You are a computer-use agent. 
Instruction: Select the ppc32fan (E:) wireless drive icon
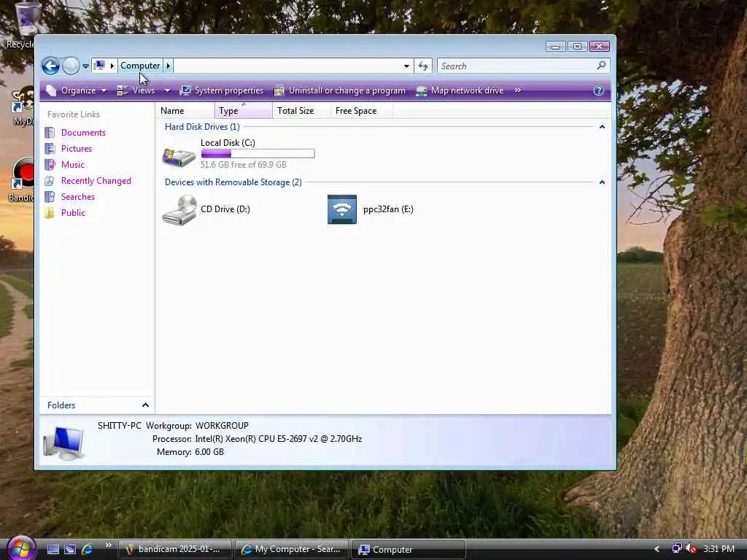click(x=341, y=209)
